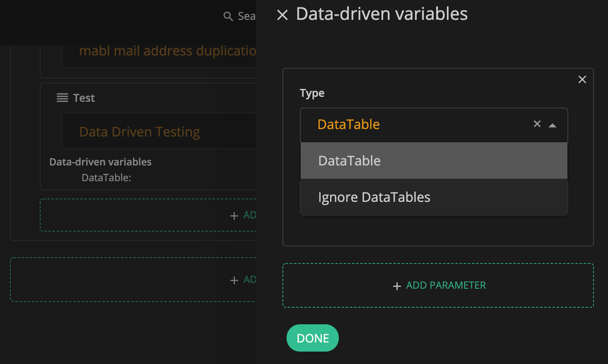Image resolution: width=608 pixels, height=364 pixels.
Task: Click the plus icon under the Test card
Action: [x=234, y=216]
